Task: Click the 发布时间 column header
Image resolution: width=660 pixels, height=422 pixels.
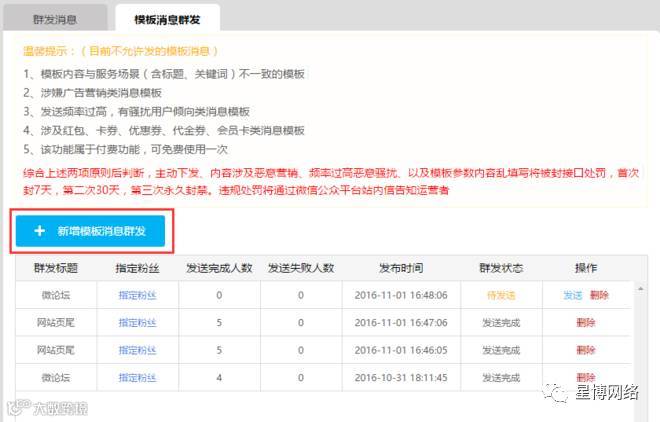Action: tap(401, 268)
